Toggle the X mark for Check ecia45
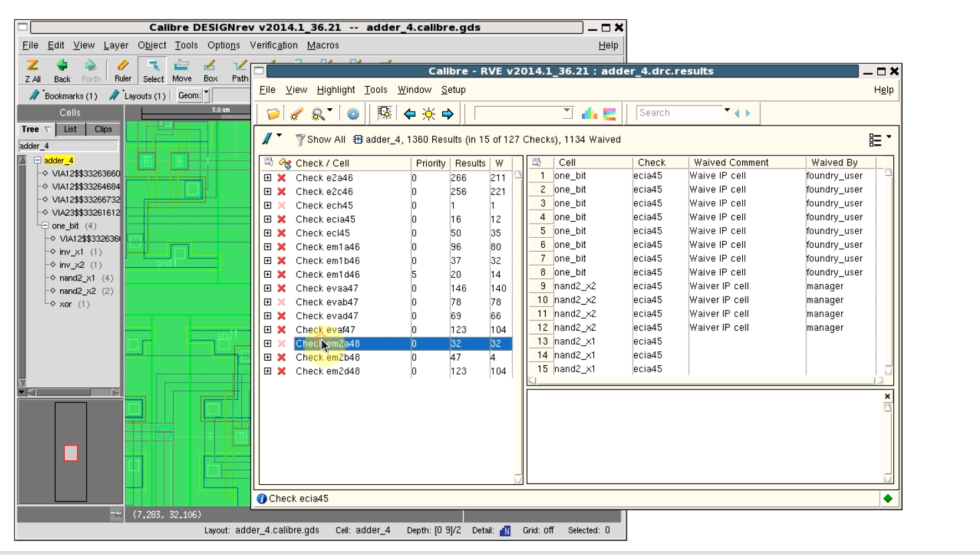Viewport: 980px width, 555px height. click(x=282, y=219)
